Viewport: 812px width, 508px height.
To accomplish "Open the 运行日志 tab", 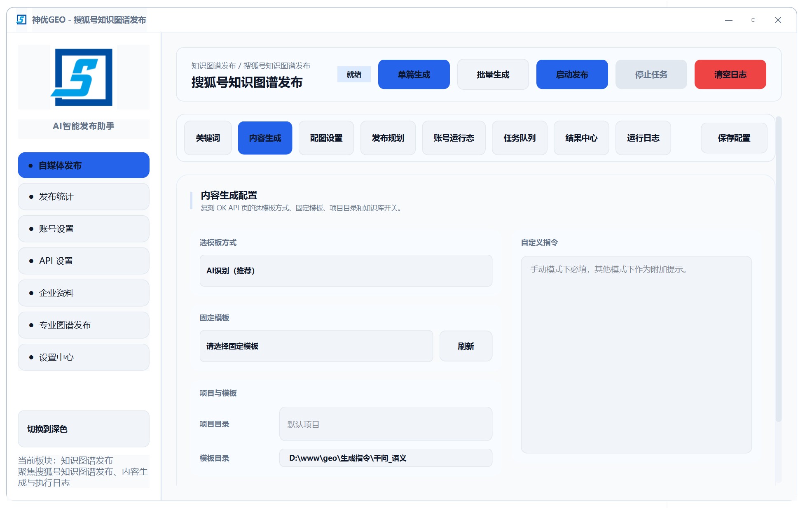I will pyautogui.click(x=643, y=138).
